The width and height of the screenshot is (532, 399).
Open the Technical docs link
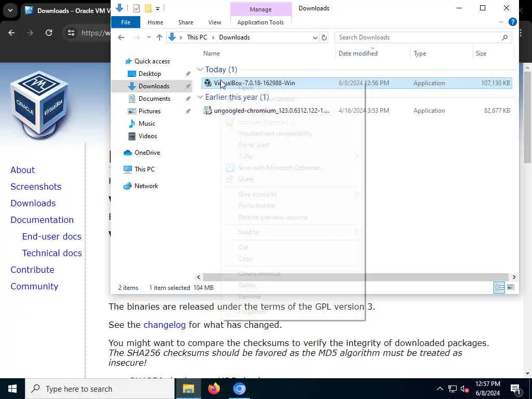tap(52, 253)
